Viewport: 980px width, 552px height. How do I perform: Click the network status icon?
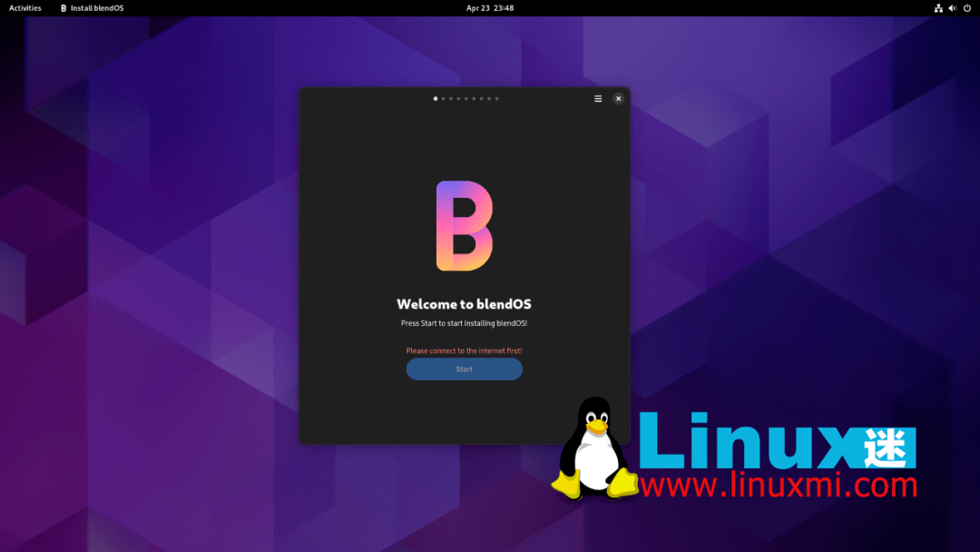pyautogui.click(x=937, y=8)
